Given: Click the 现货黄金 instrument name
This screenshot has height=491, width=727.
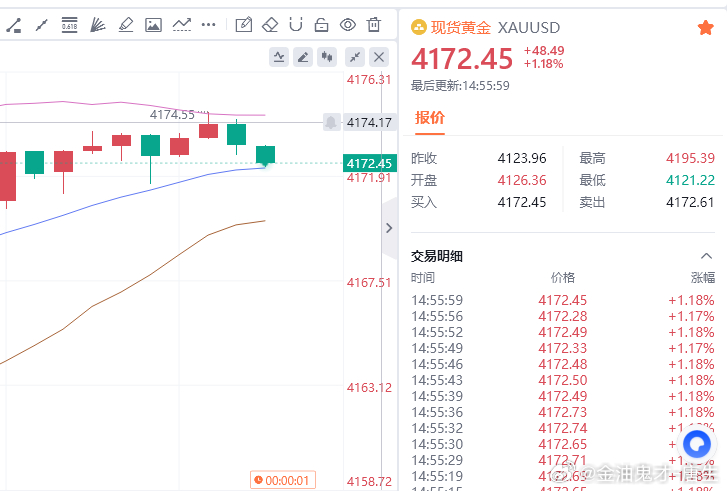Looking at the screenshot, I should (460, 27).
